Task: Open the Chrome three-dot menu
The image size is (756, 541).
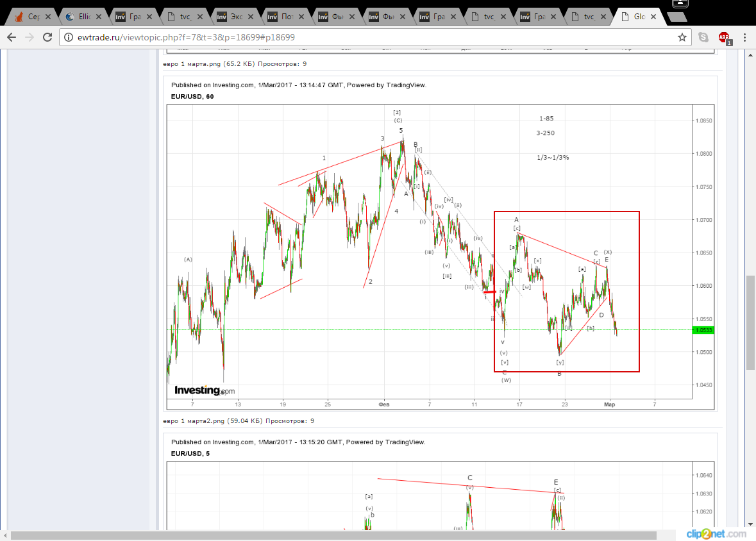Action: click(x=745, y=37)
